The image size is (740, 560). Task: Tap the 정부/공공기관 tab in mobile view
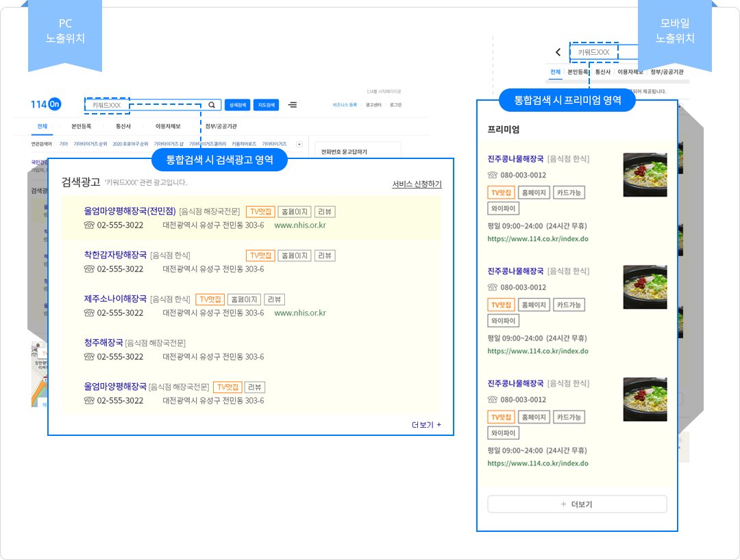(667, 72)
